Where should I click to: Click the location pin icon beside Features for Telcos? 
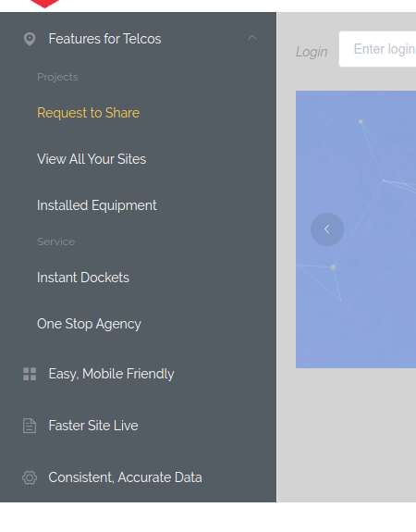pos(30,39)
